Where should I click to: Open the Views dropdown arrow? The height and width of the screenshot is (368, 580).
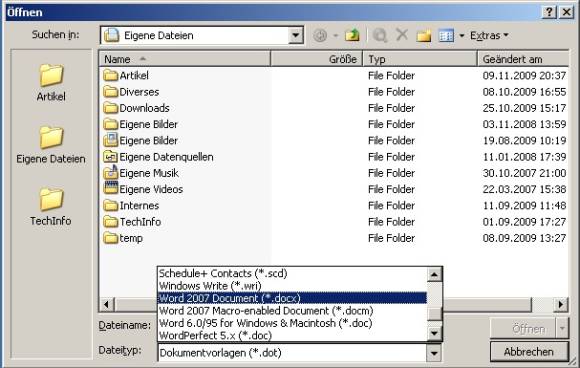pyautogui.click(x=461, y=36)
